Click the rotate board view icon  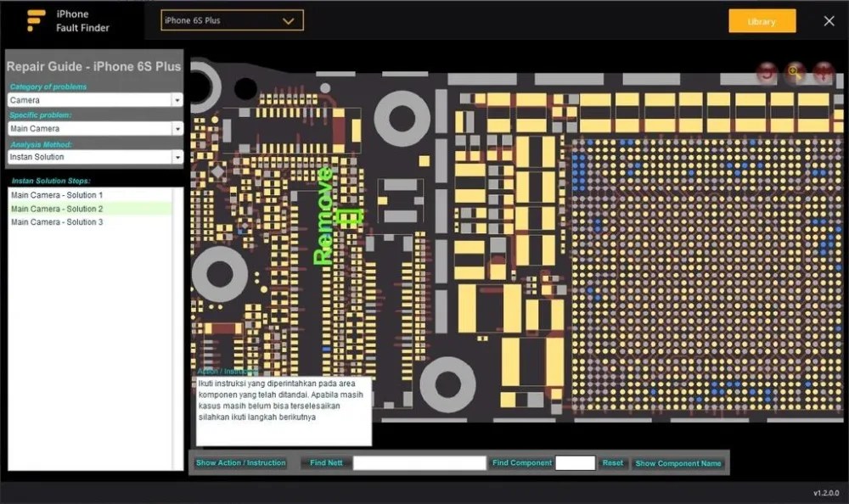pos(767,72)
